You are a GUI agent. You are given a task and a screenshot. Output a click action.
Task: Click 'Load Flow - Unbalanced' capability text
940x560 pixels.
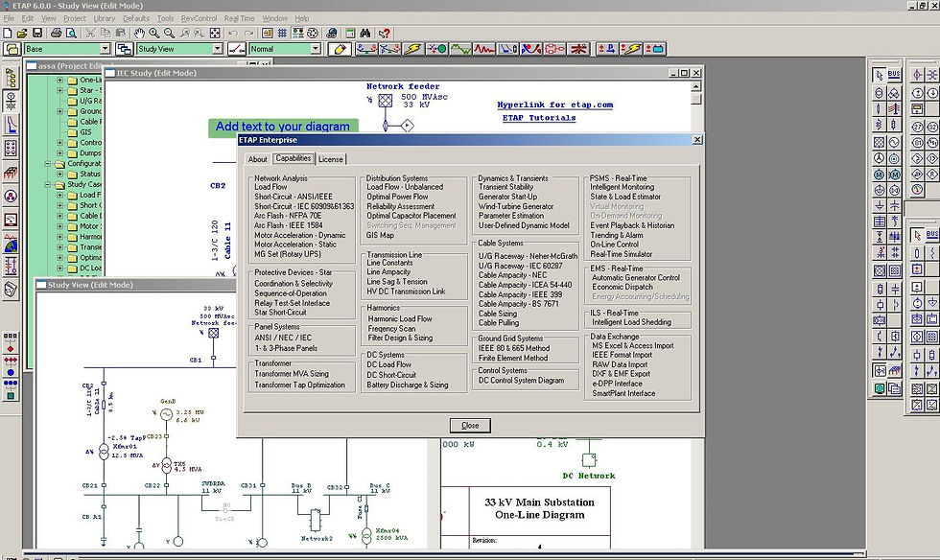[405, 187]
